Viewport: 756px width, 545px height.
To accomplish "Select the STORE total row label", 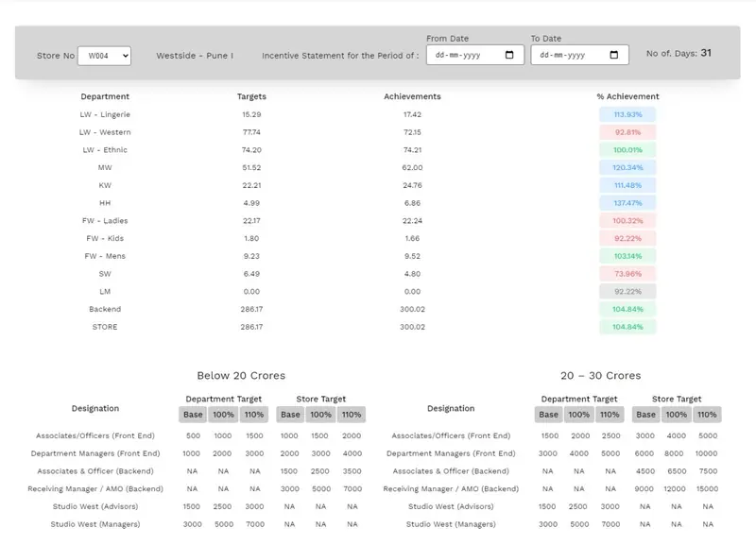I will [105, 327].
